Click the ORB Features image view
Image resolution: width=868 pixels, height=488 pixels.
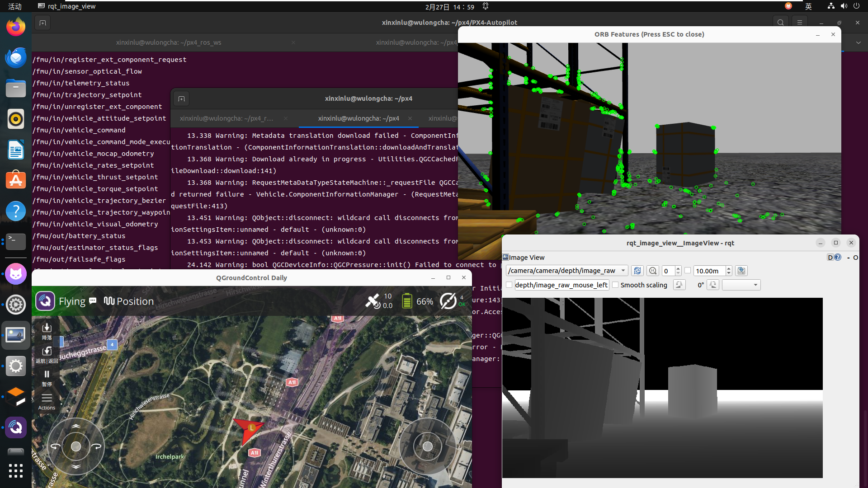click(649, 138)
